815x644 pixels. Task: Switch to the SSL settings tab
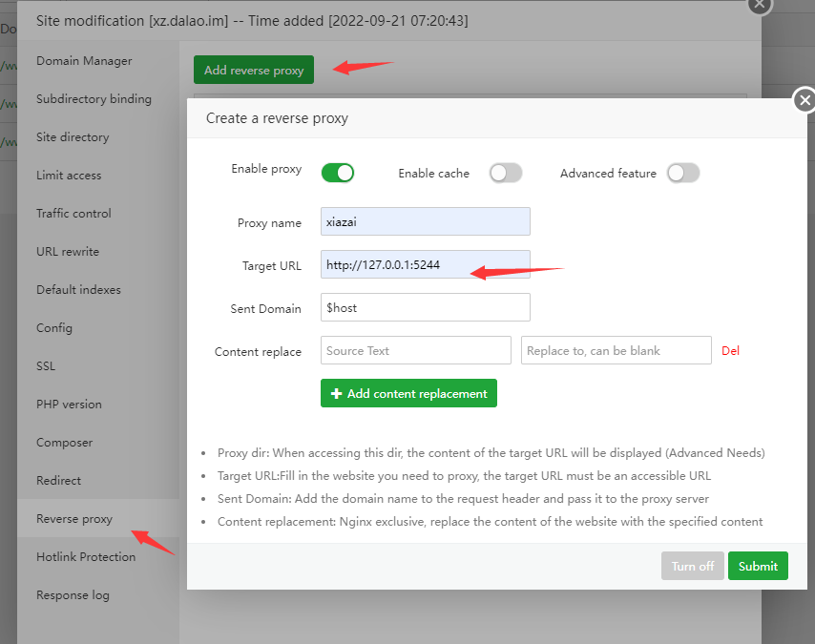coord(46,366)
